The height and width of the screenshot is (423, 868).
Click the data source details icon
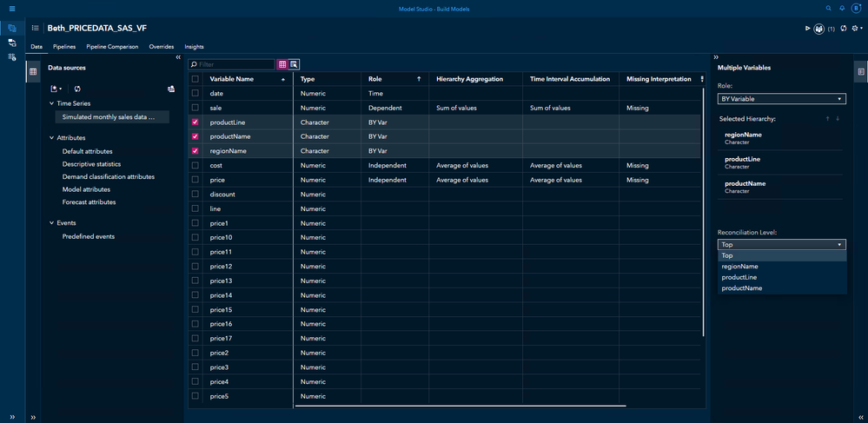[x=171, y=89]
